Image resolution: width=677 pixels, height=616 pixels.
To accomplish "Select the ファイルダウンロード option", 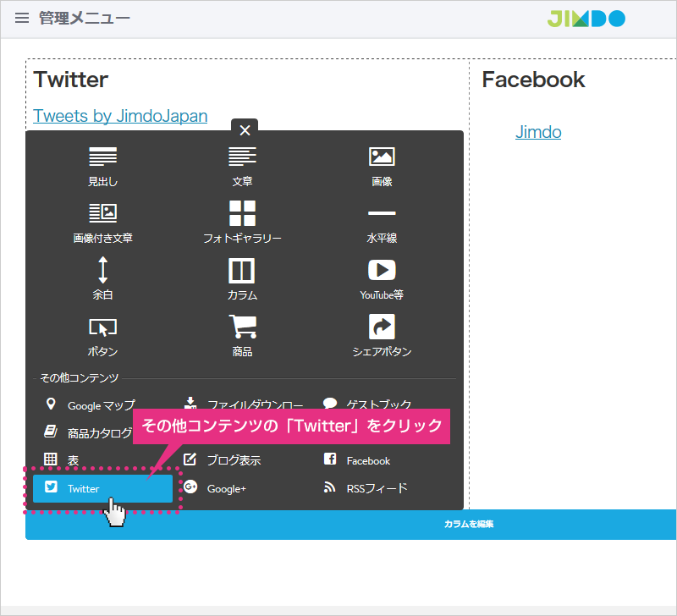I will coord(244,404).
